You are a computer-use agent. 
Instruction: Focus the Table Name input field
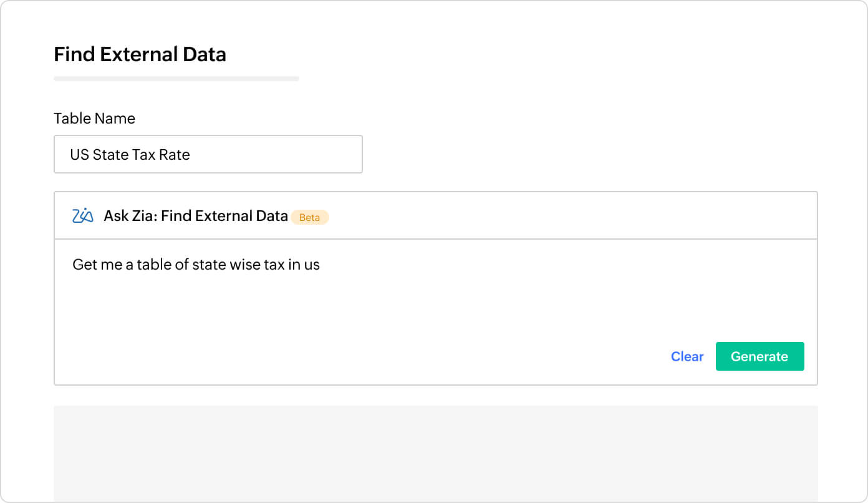208,154
